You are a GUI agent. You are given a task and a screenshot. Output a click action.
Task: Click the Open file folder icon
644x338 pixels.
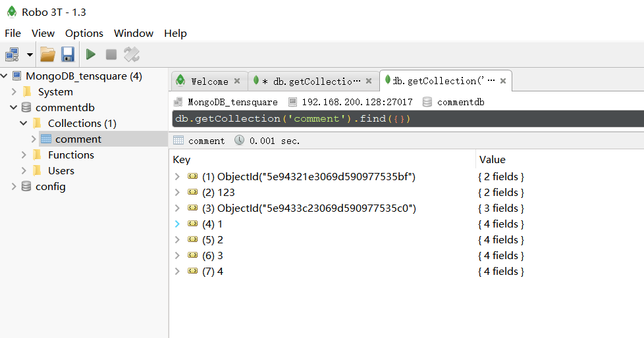click(47, 54)
